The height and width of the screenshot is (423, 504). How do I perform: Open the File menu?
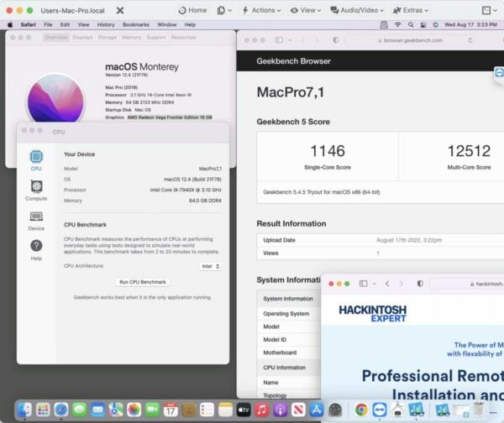pos(48,24)
